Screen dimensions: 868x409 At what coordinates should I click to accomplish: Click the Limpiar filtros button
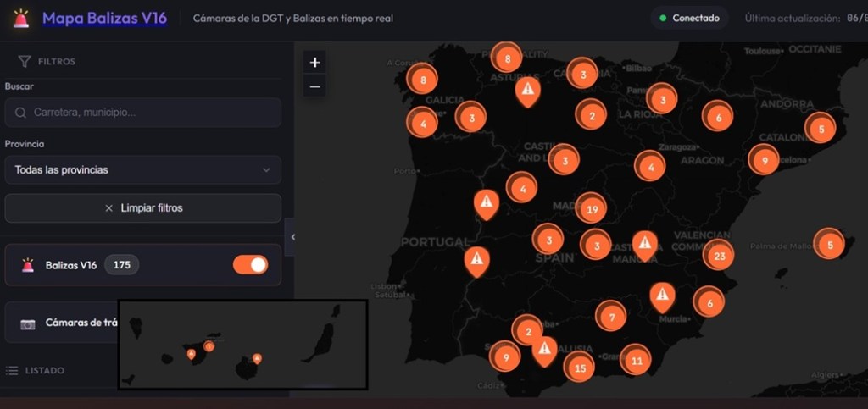point(142,208)
